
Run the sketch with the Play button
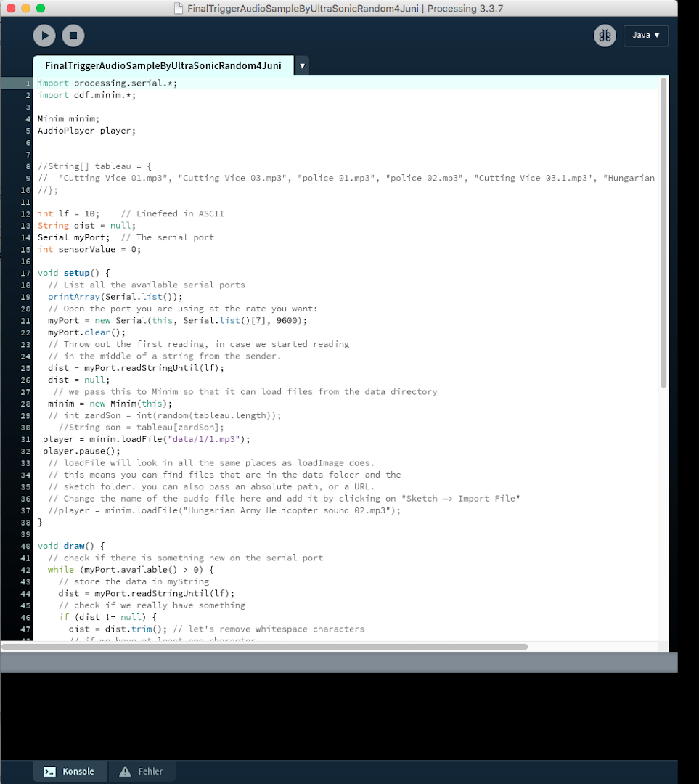(44, 36)
